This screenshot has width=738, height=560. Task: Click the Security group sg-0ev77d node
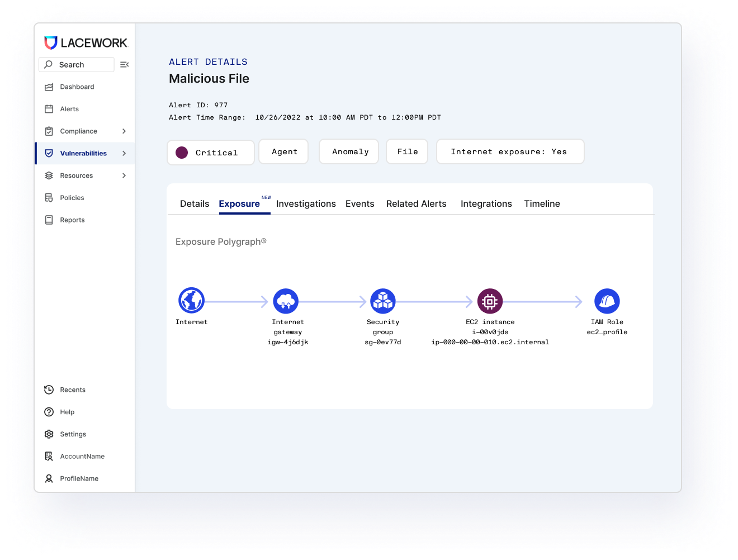(382, 300)
